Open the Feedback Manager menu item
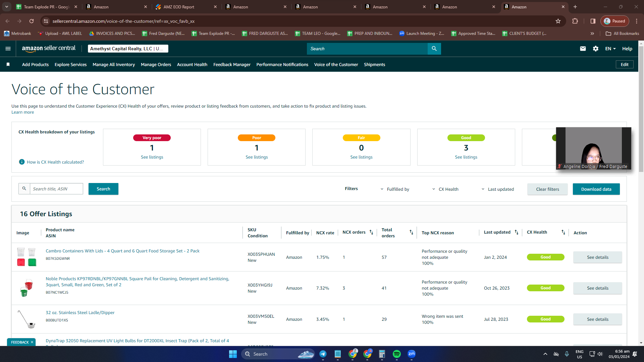The height and width of the screenshot is (362, 644). coord(232,64)
